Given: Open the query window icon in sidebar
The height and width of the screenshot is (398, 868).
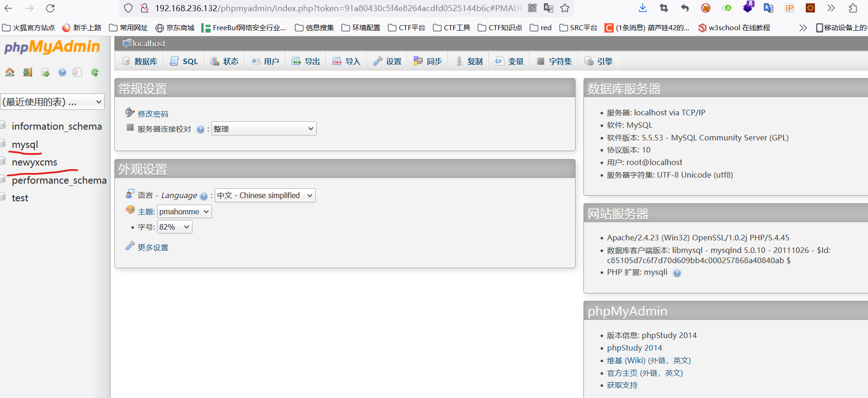Looking at the screenshot, I should 45,72.
